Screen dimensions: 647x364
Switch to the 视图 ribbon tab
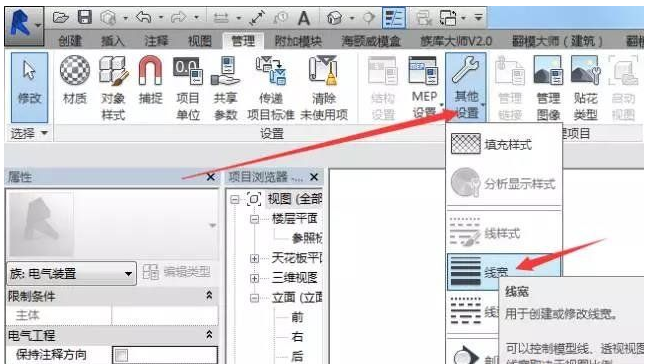199,41
